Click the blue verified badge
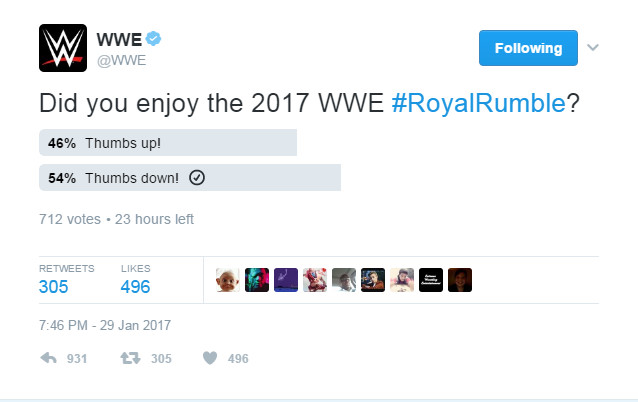 (154, 39)
